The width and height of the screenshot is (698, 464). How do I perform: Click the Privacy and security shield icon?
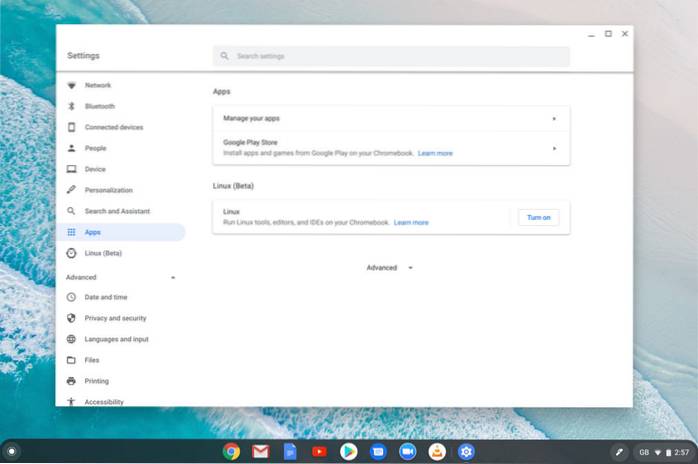click(71, 318)
